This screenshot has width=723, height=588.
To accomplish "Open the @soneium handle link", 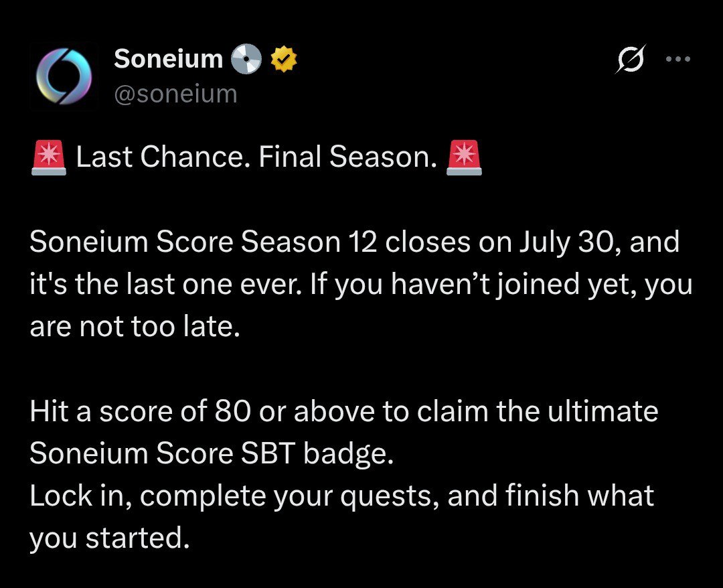I will [175, 94].
